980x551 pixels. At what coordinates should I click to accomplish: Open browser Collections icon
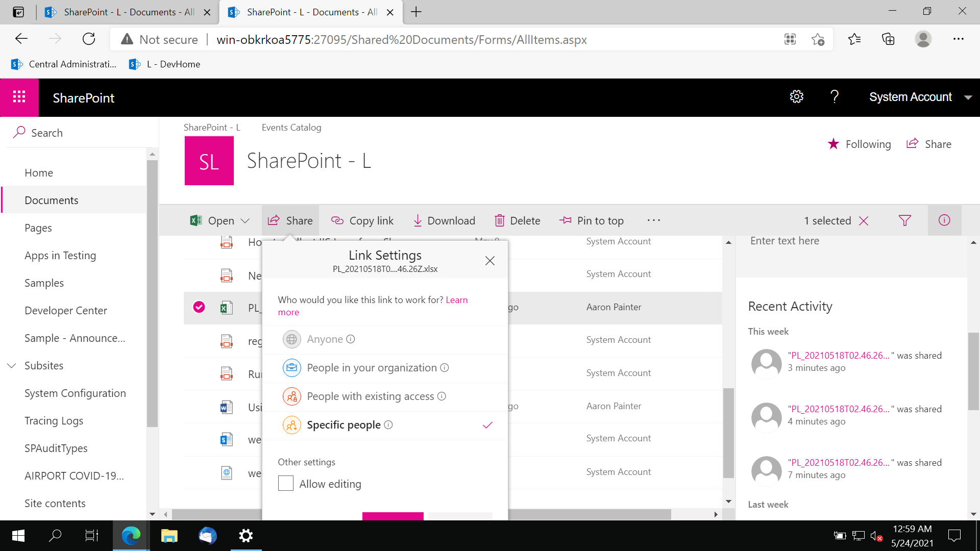click(888, 39)
